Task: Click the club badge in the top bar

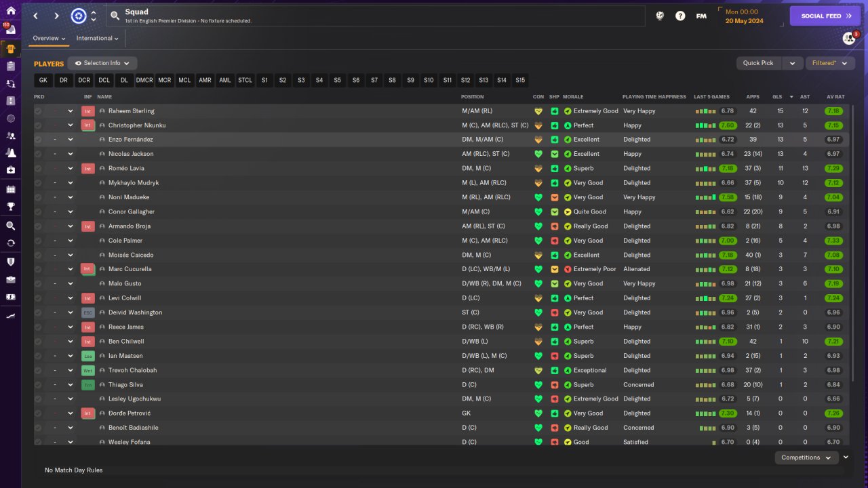Action: 79,16
